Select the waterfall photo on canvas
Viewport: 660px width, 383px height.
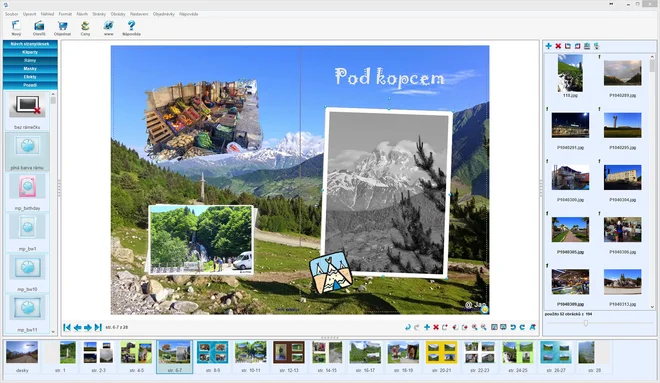click(x=201, y=239)
